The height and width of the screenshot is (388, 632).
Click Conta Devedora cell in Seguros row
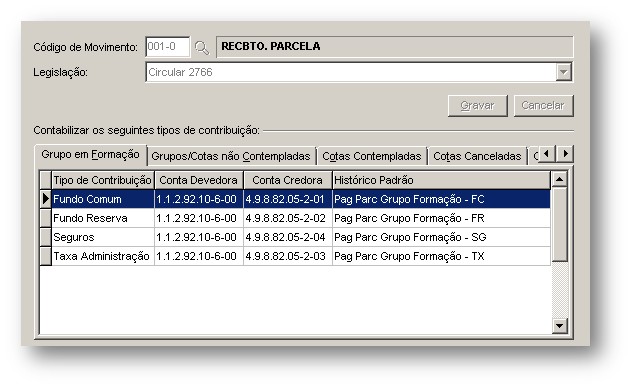(x=199, y=237)
